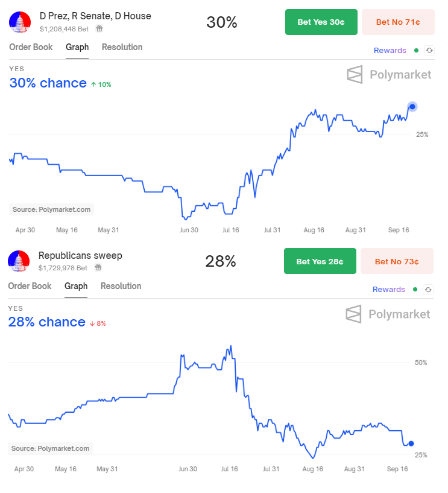Switch to Resolution tab in top market

click(x=122, y=47)
